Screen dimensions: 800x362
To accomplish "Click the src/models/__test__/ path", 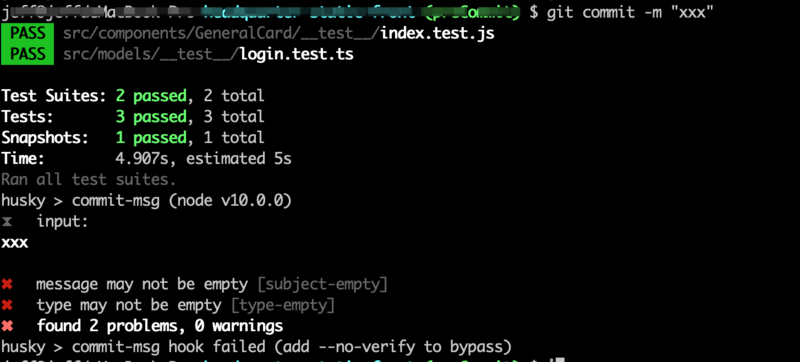I will pos(151,54).
